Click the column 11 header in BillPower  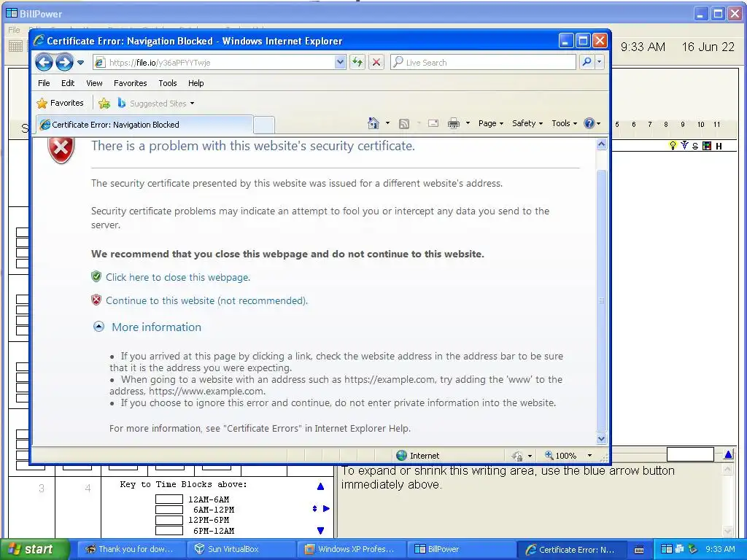pos(716,124)
